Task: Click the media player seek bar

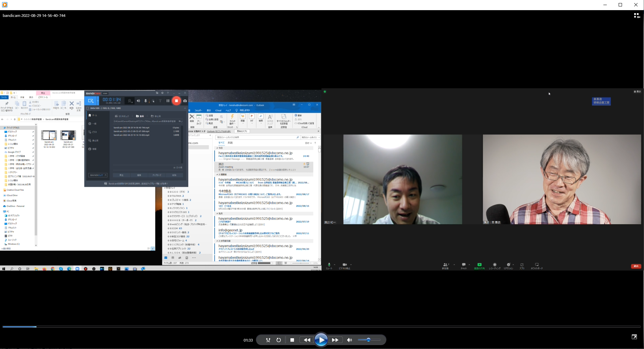Action: click(321, 327)
